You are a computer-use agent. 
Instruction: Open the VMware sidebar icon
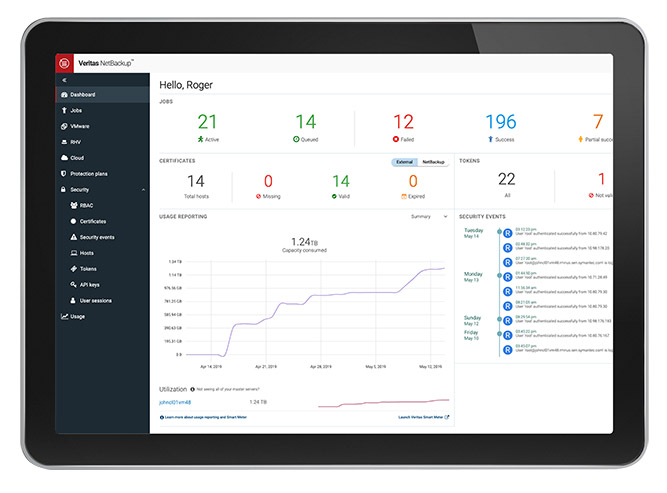tap(64, 126)
